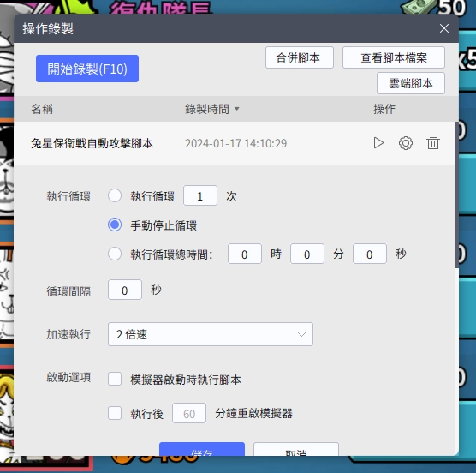The width and height of the screenshot is (476, 473).
Task: Select the 手動停止循環 radio option
Action: click(115, 225)
